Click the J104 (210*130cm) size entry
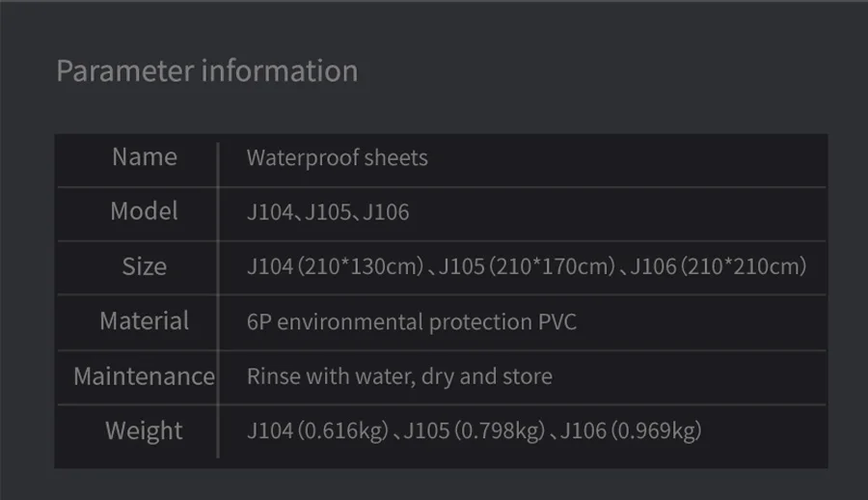 [x=335, y=266]
